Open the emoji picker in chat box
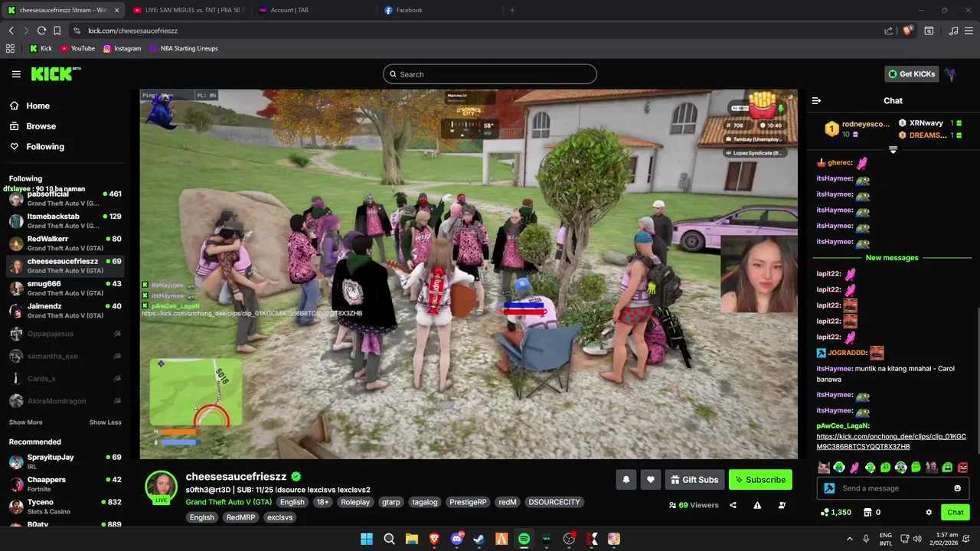Image resolution: width=980 pixels, height=551 pixels. [x=958, y=488]
